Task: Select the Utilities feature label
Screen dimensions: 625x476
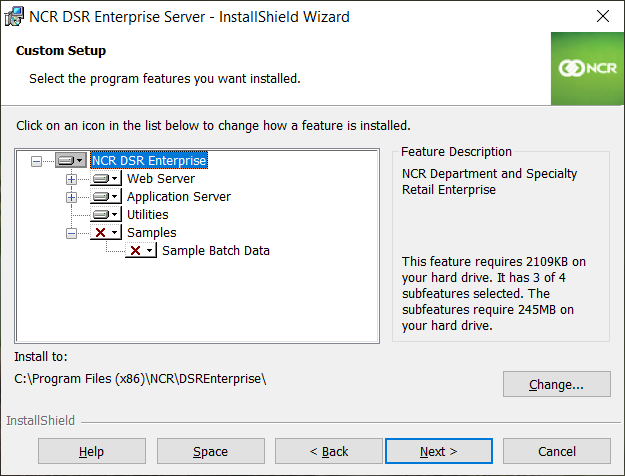Action: [x=147, y=214]
